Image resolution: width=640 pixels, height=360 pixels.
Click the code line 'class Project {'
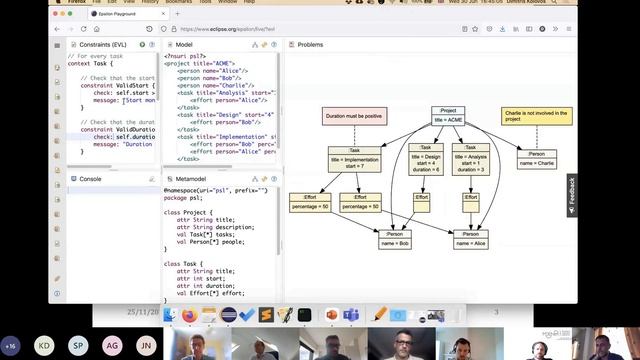pyautogui.click(x=188, y=212)
